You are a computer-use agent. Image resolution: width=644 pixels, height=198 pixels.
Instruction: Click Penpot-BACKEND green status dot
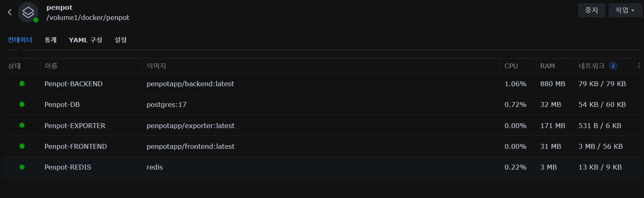pyautogui.click(x=22, y=84)
